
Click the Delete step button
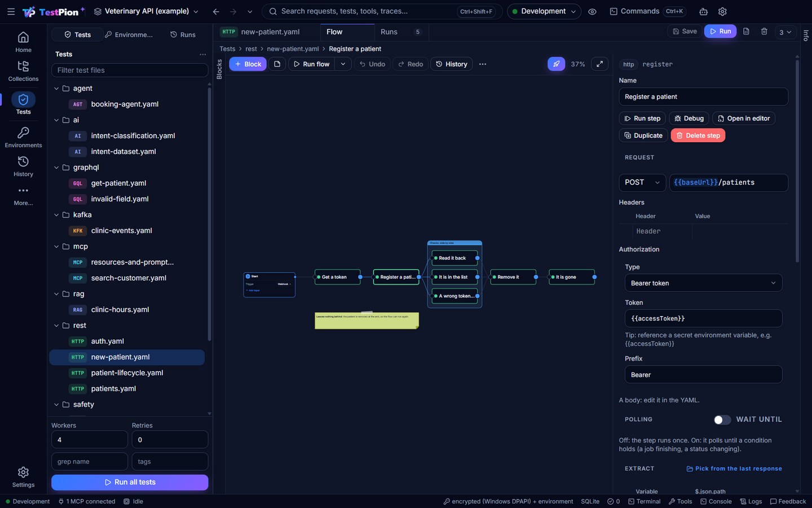(x=698, y=135)
